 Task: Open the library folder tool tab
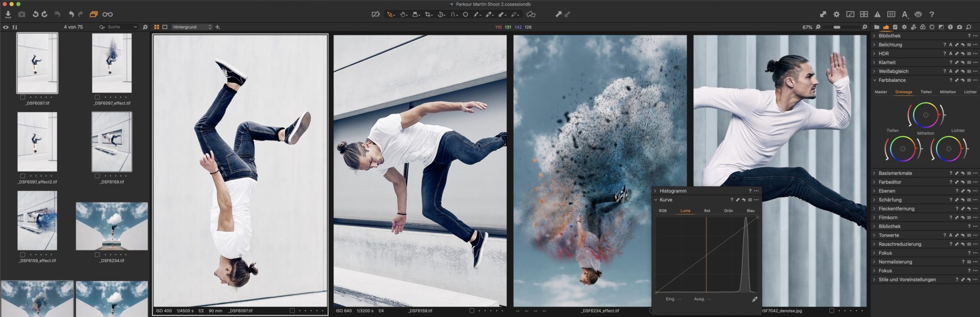coord(877,27)
